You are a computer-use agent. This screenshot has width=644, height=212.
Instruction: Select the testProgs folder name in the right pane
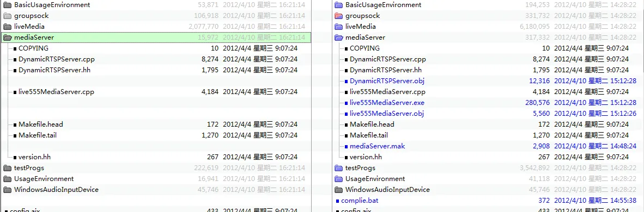[x=361, y=168]
